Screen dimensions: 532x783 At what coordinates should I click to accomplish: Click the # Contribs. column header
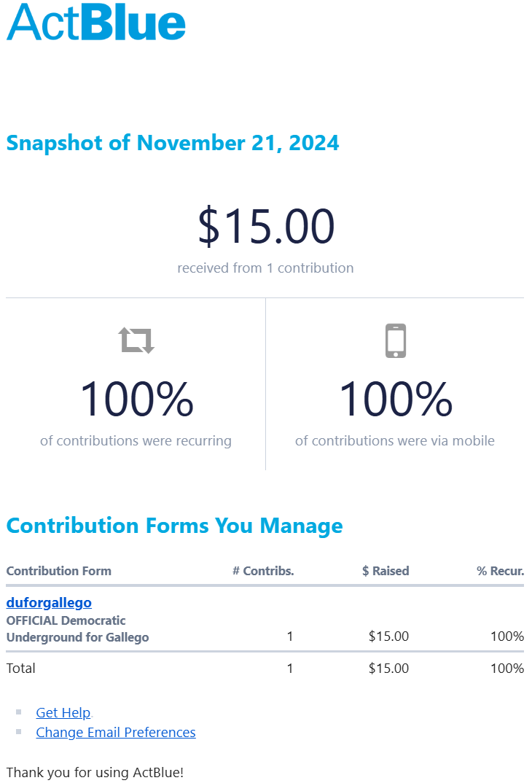pos(263,571)
